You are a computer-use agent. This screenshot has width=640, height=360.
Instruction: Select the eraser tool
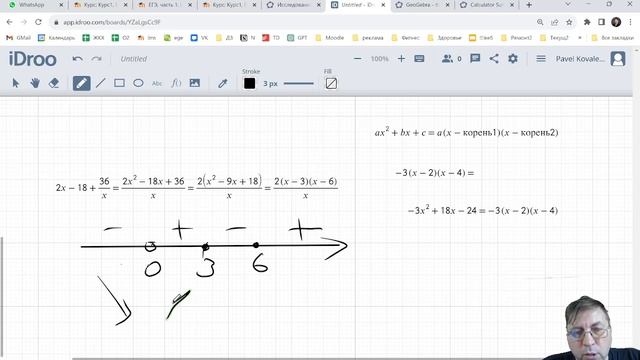tap(54, 83)
